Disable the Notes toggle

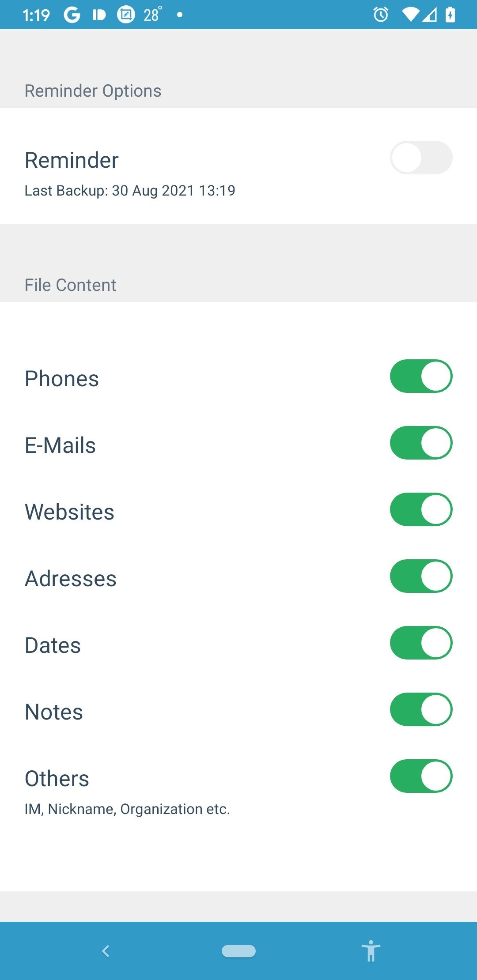click(x=421, y=709)
